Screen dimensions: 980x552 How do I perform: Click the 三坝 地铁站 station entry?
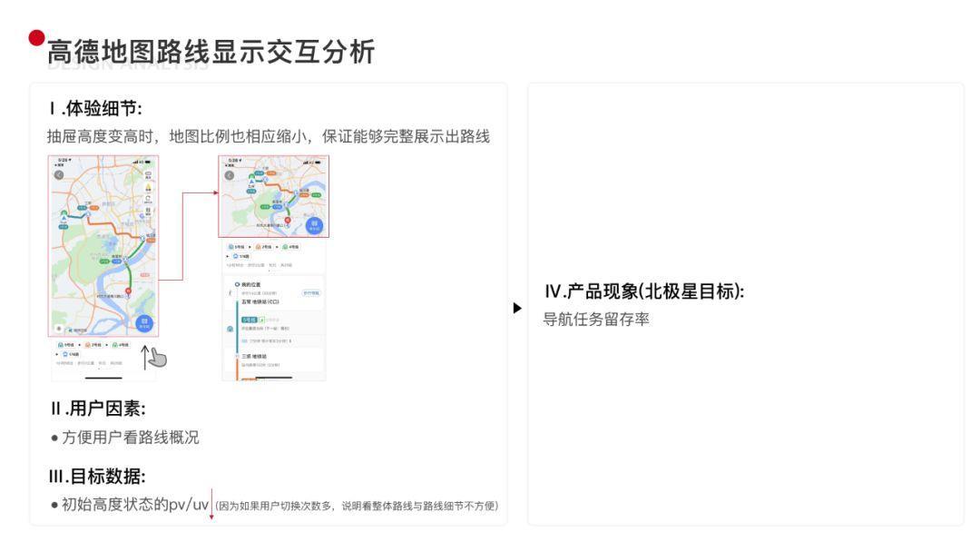click(254, 356)
